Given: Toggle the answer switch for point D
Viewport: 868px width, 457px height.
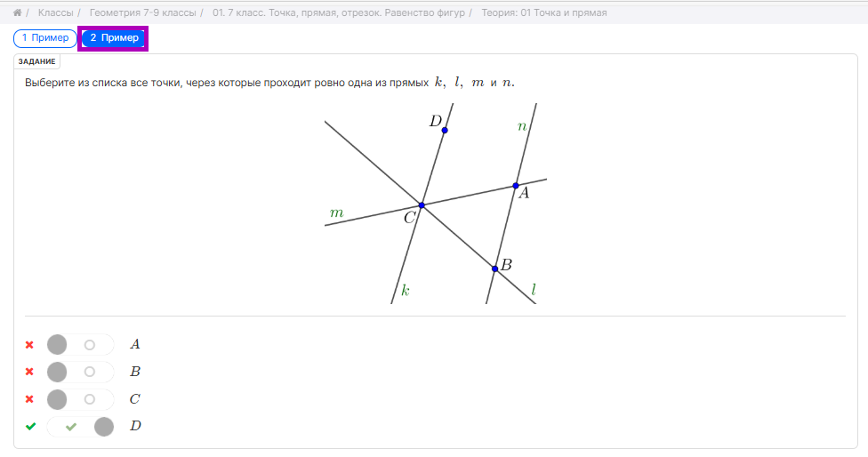Looking at the screenshot, I should click(80, 427).
